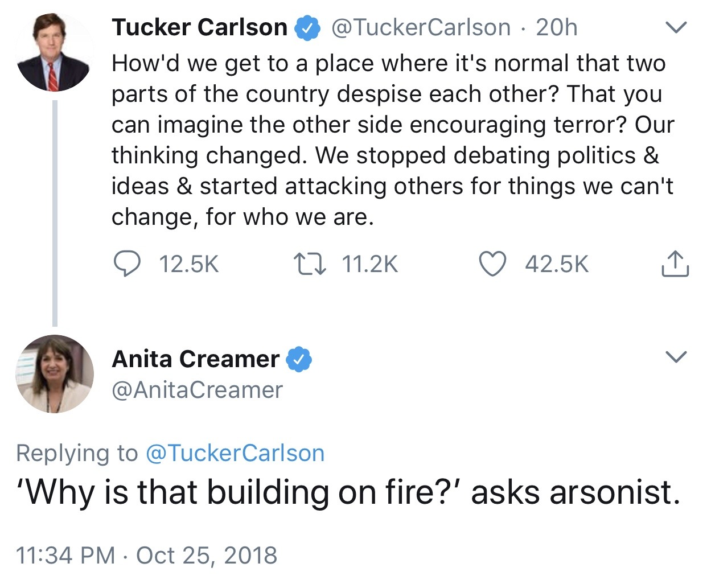The image size is (707, 588).
Task: Open the dropdown chevron on Tucker Carlson's tweet
Action: (676, 27)
